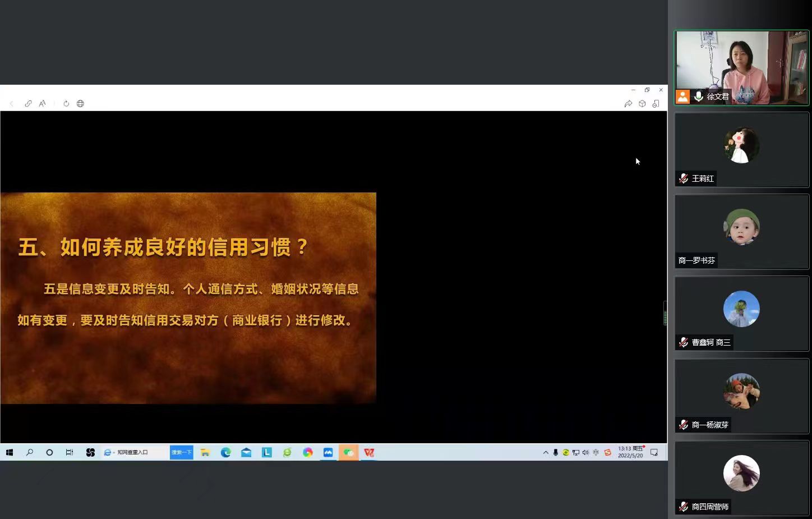
Task: Open WeChat from the taskbar
Action: pyautogui.click(x=348, y=453)
